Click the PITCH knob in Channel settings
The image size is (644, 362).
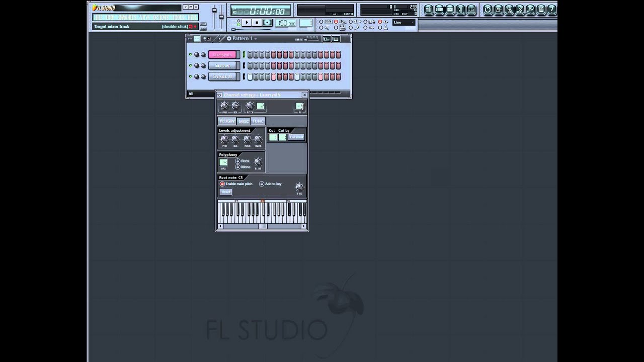click(250, 106)
